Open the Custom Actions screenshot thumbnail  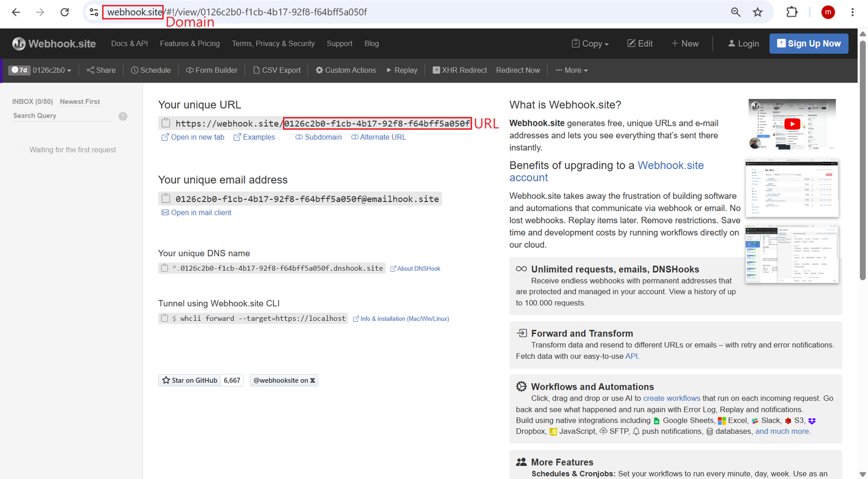[792, 254]
